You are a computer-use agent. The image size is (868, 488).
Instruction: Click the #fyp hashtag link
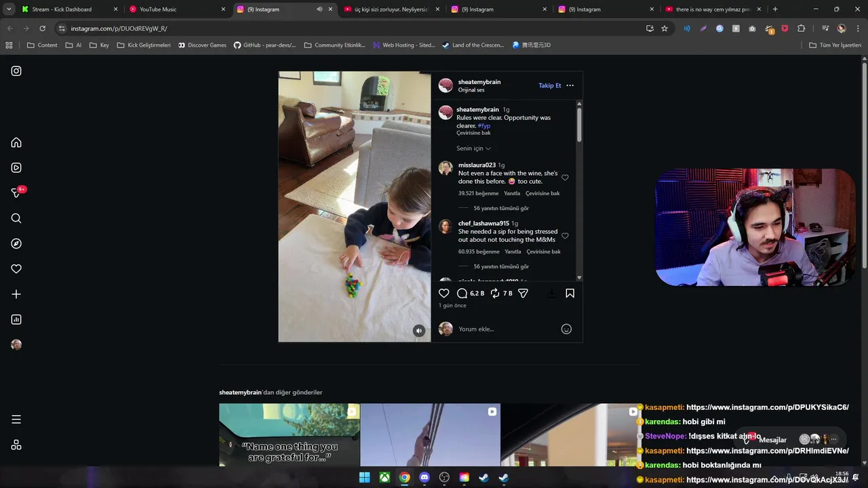coord(484,126)
